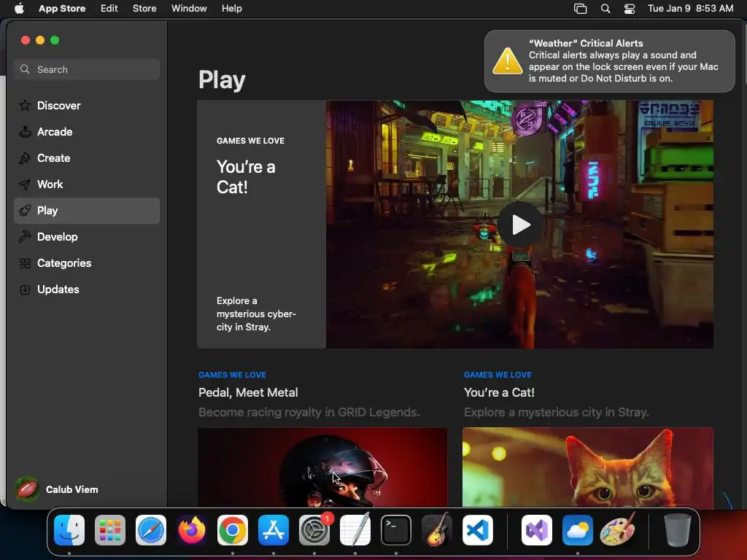Open GRID Legends helmet artwork

pyautogui.click(x=322, y=467)
